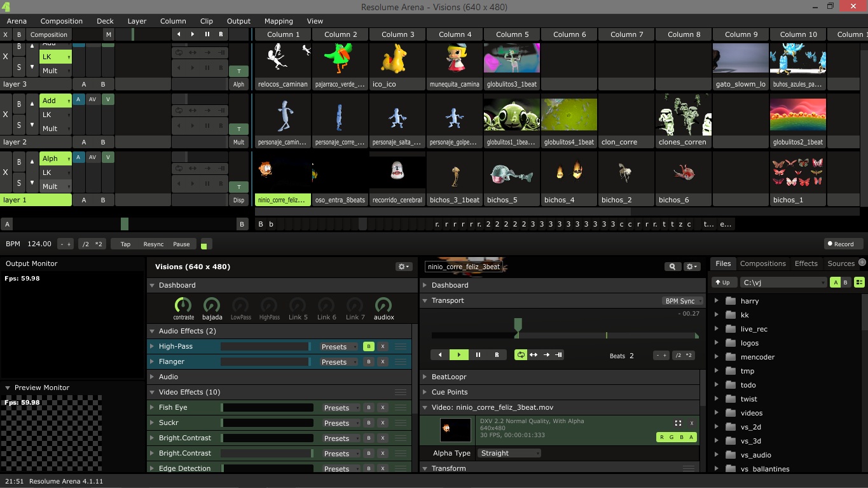The height and width of the screenshot is (488, 868).
Task: Click the file browser list view icon
Action: pos(859,282)
